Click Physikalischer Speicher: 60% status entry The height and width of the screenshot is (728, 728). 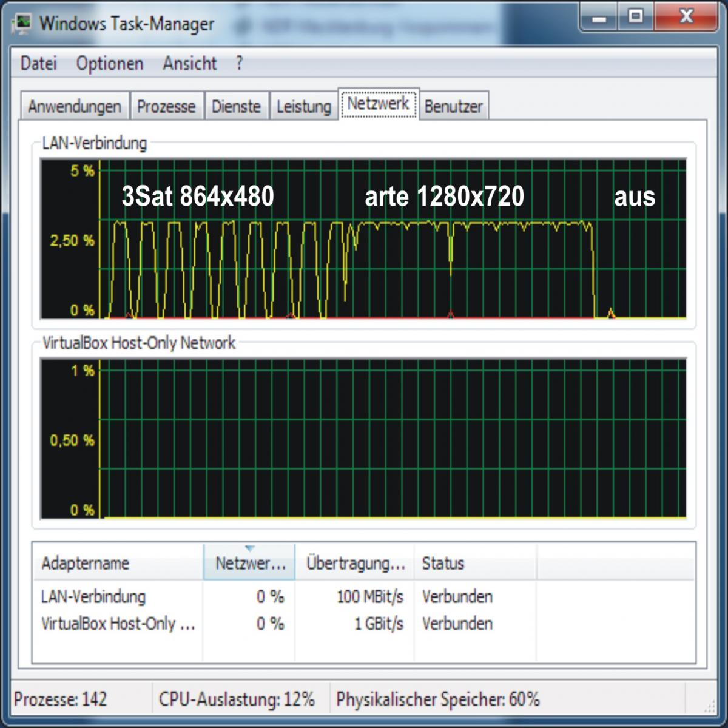437,699
